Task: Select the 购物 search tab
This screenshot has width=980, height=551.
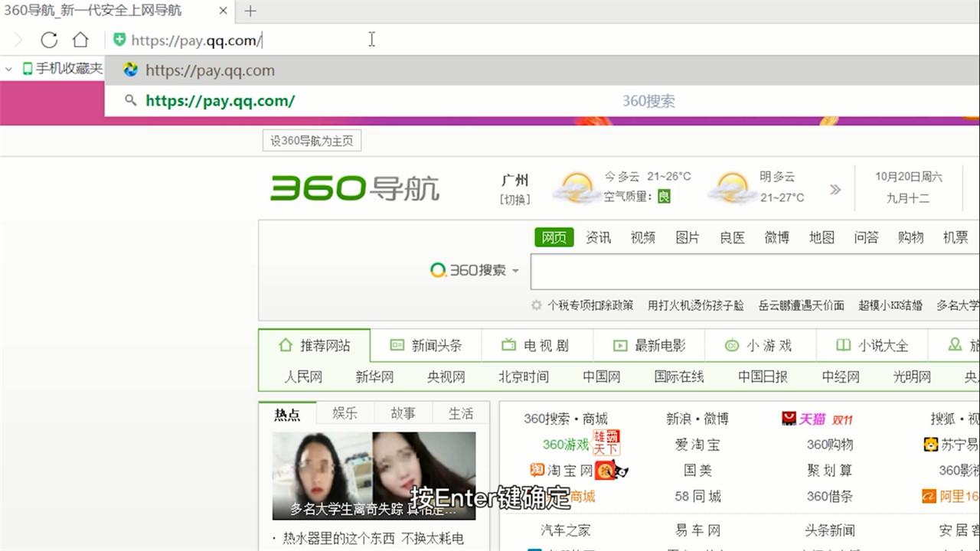Action: (911, 238)
